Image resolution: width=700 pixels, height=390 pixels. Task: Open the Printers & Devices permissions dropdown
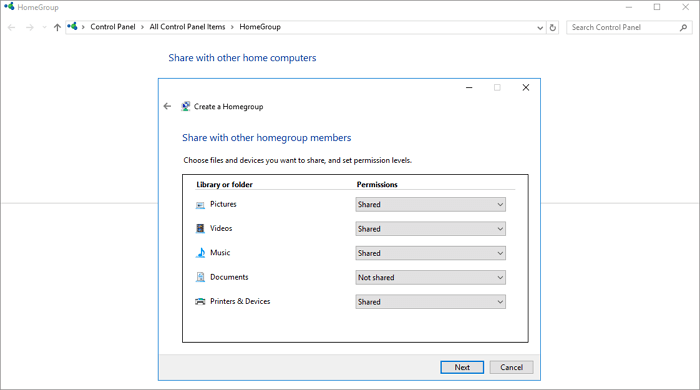coord(430,302)
